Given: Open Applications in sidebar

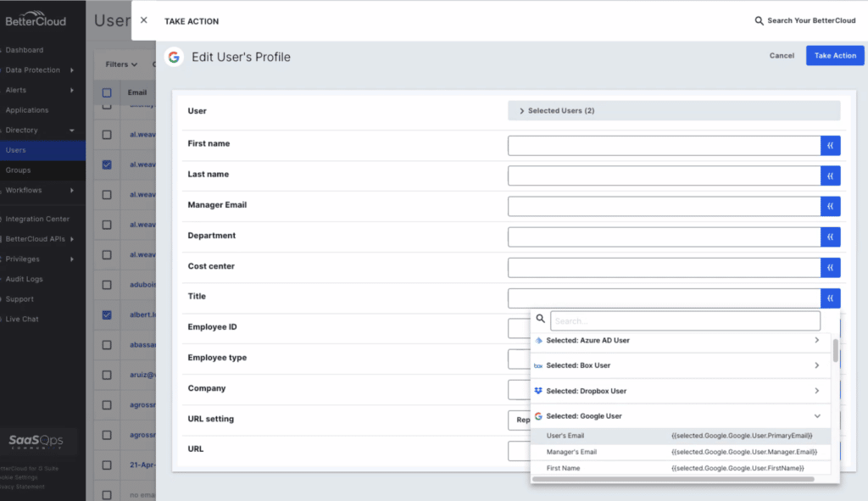Looking at the screenshot, I should [27, 110].
